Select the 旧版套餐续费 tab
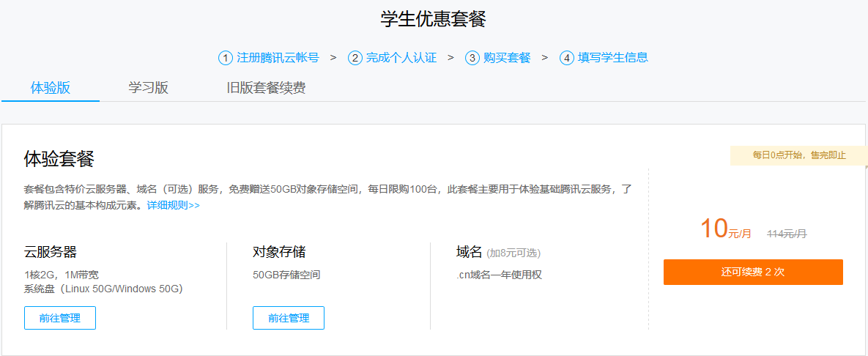This screenshot has width=868, height=356. [267, 88]
